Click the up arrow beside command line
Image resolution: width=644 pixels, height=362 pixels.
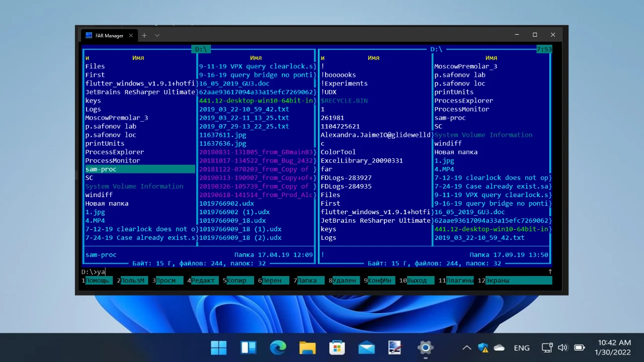(x=550, y=271)
